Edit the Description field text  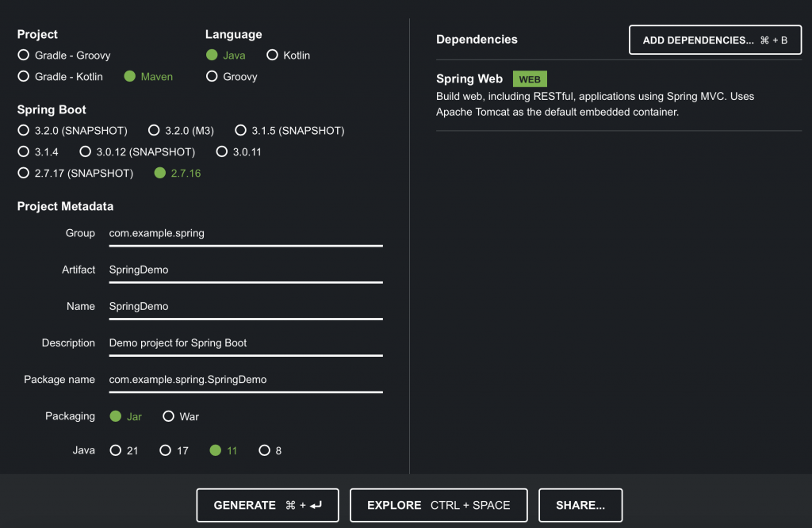[246, 343]
